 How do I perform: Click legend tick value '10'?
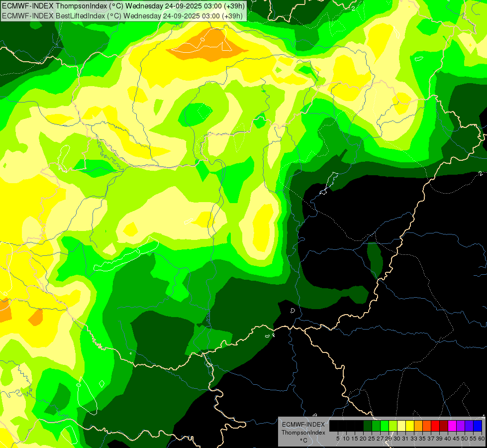(x=346, y=439)
